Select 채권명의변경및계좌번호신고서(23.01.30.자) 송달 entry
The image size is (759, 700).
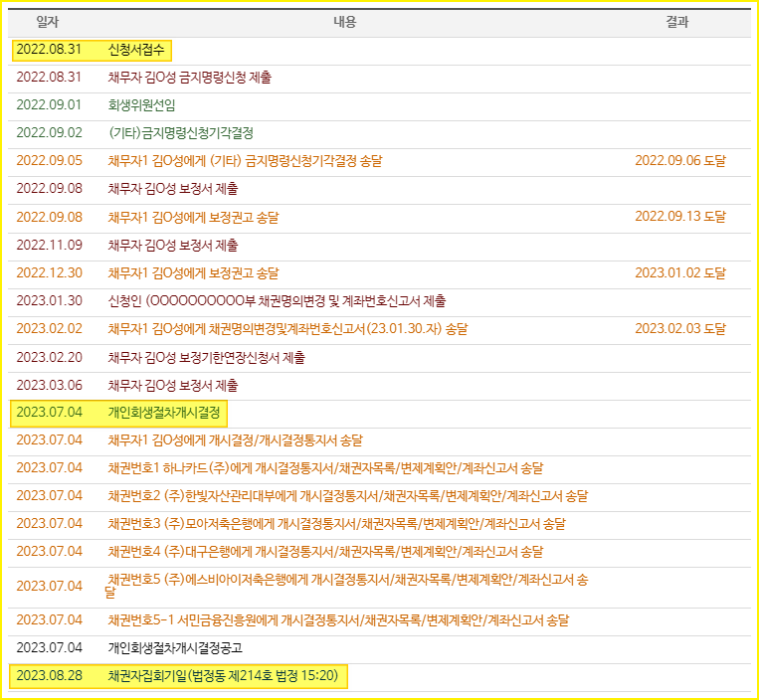pos(288,329)
